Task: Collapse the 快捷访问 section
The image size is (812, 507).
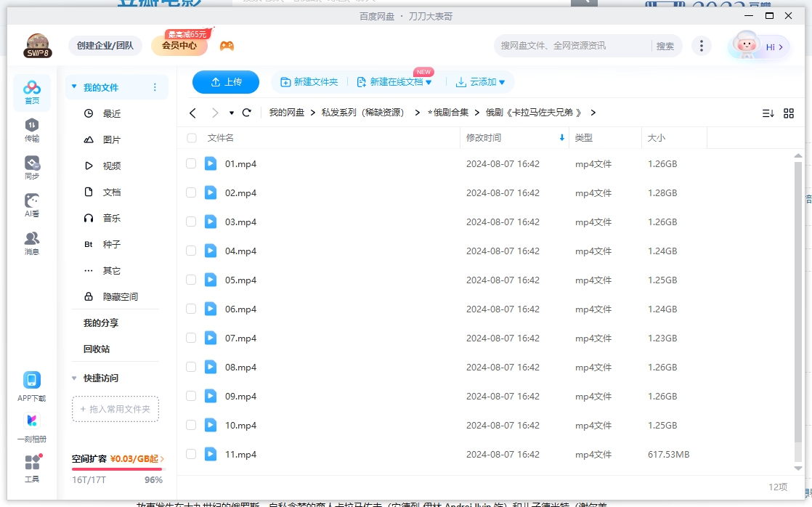Action: [73, 378]
